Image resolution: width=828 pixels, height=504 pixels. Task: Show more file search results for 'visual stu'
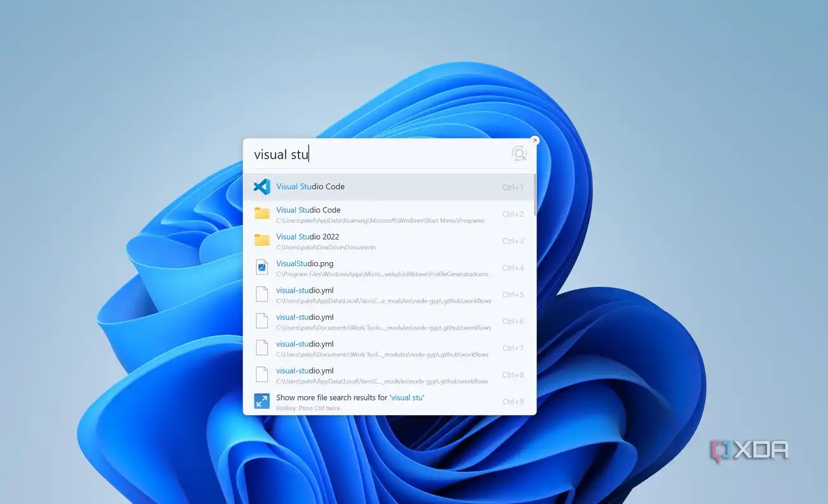click(x=389, y=401)
